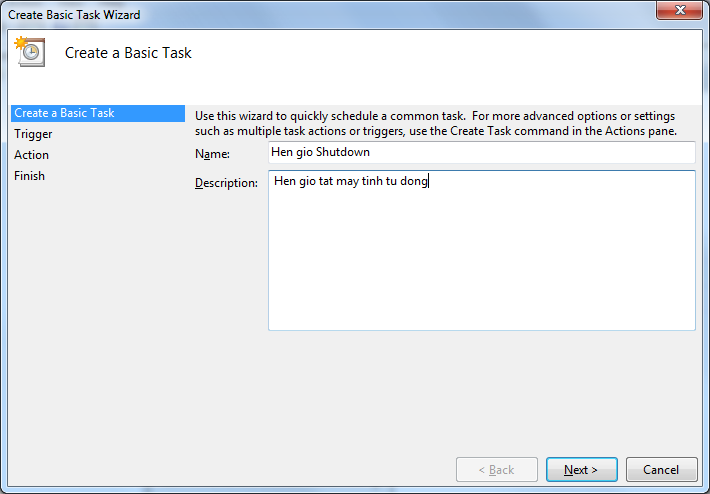Proceed with the Next button
Screen dimensions: 710x494
pos(581,470)
